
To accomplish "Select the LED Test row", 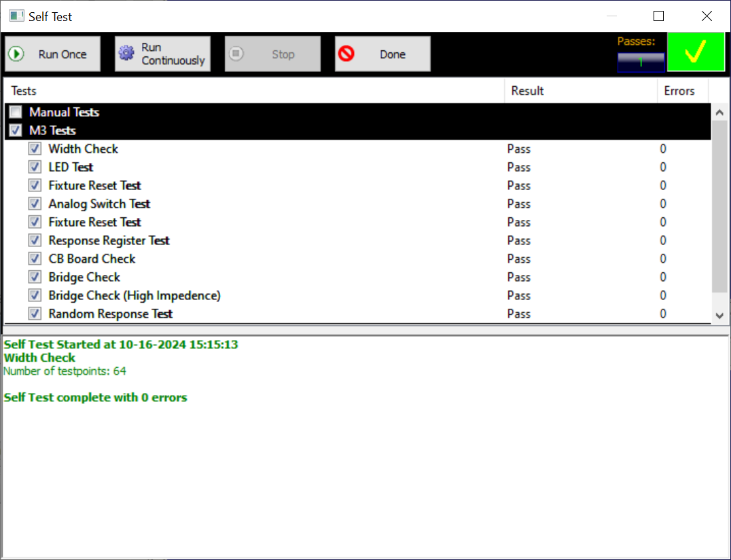I will tap(357, 167).
